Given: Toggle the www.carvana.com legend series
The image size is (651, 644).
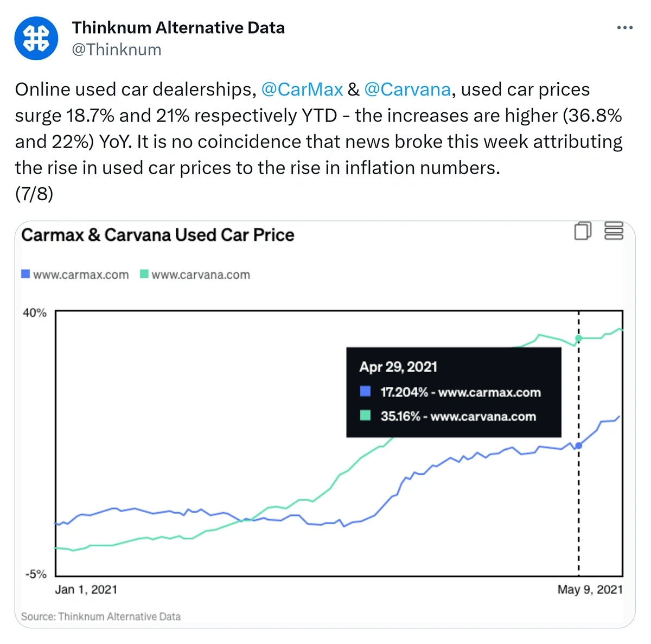Looking at the screenshot, I should (x=195, y=275).
